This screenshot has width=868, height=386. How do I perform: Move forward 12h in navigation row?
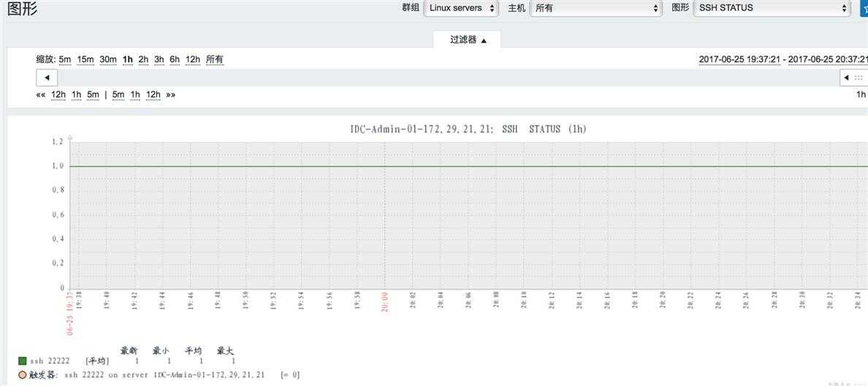153,95
